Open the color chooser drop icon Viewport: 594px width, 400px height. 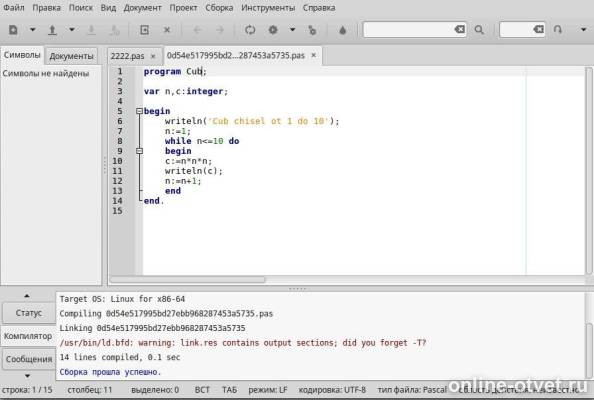[x=342, y=30]
